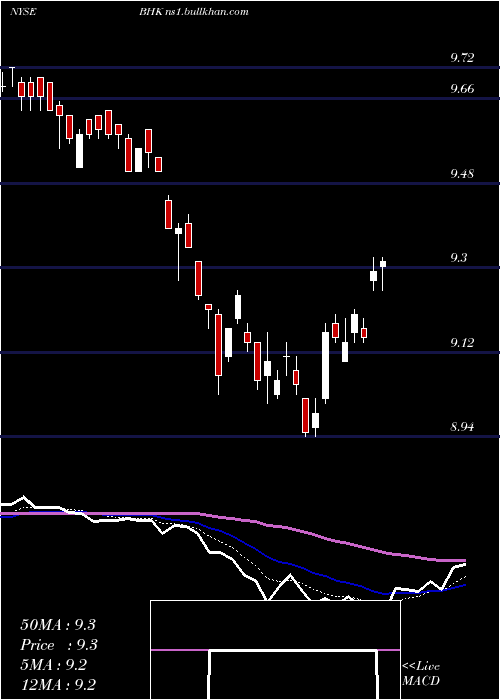
Task: Click the 8.94 price level label
Action: [x=462, y=426]
